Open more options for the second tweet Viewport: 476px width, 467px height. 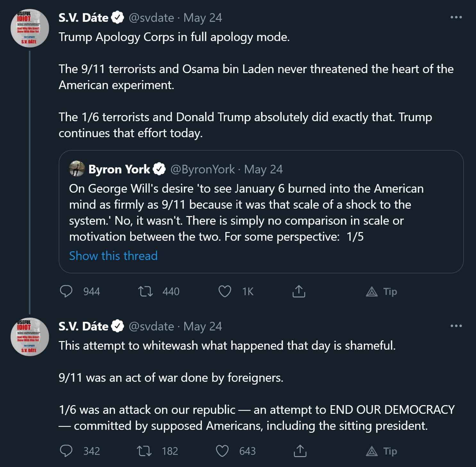(x=456, y=326)
